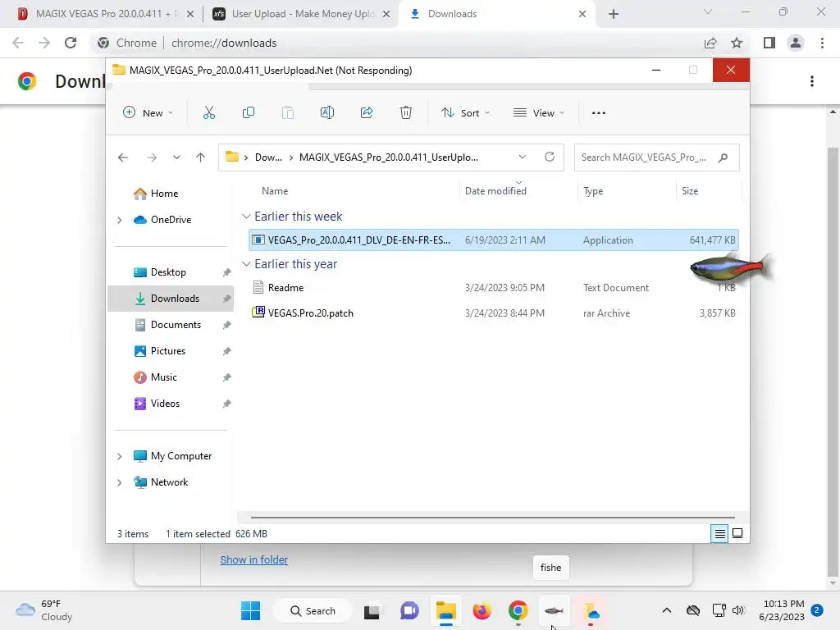The width and height of the screenshot is (840, 630).
Task: Switch to large thumbnails view in status bar
Action: (737, 533)
